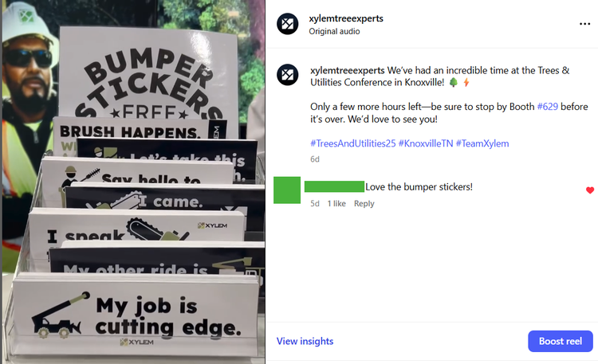Click the commenter's green username
598x364 pixels.
coord(334,186)
